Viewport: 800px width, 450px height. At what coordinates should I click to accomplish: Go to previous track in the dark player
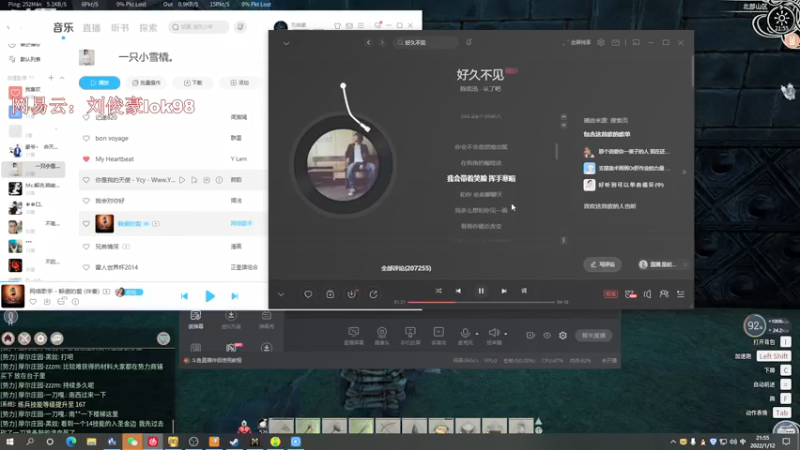(x=458, y=291)
